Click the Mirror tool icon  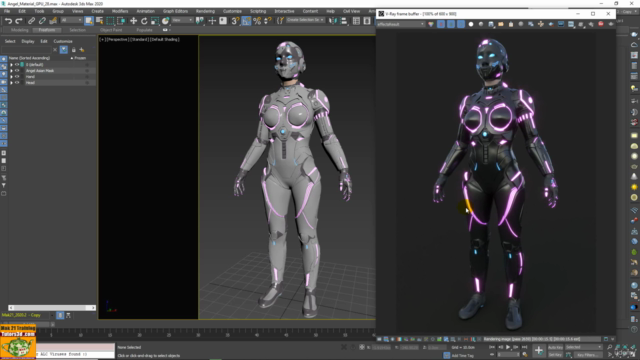[x=333, y=21]
